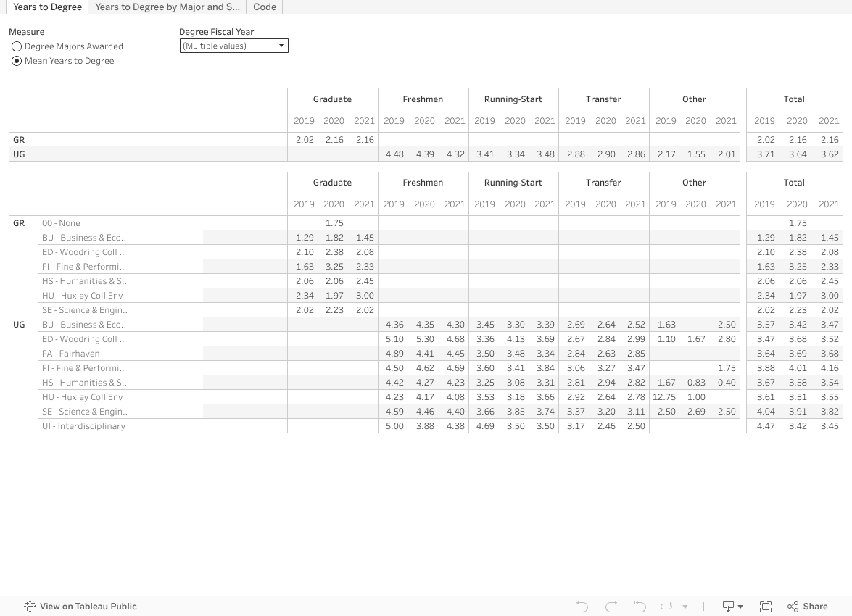Click the FA - Fairhaven row label
This screenshot has width=852, height=616.
(x=71, y=354)
